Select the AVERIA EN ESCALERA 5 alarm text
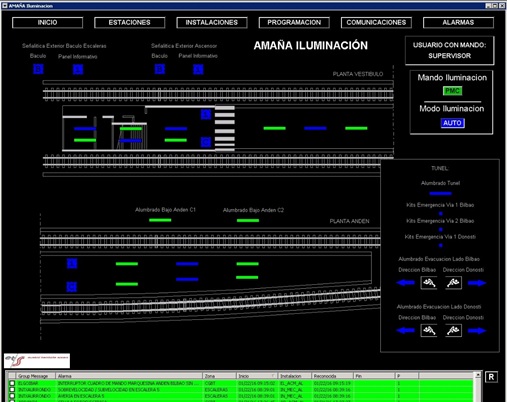The width and height of the screenshot is (507, 402). click(x=81, y=396)
